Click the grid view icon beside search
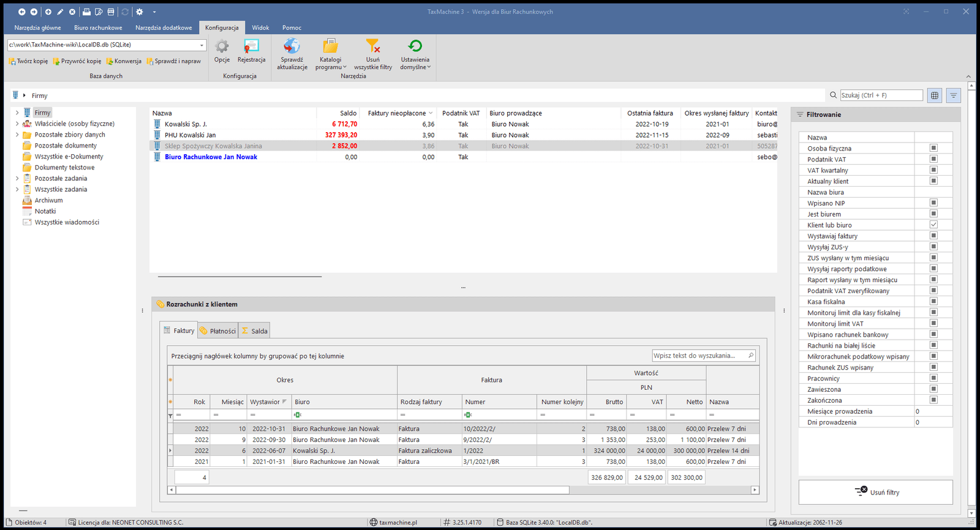 (x=935, y=95)
